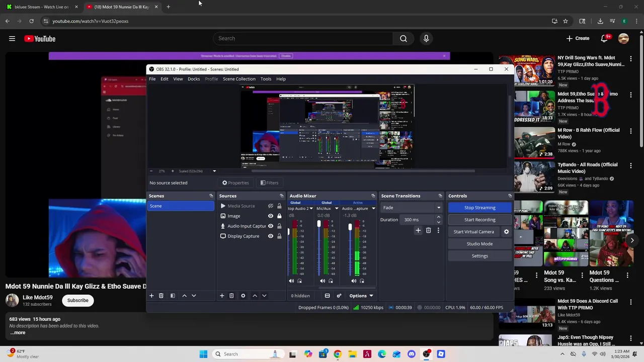Add a new source with the plus icon

click(222, 296)
